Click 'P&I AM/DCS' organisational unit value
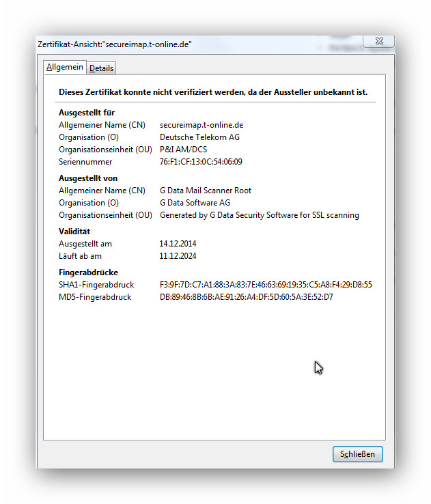The image size is (431, 504). [x=183, y=150]
